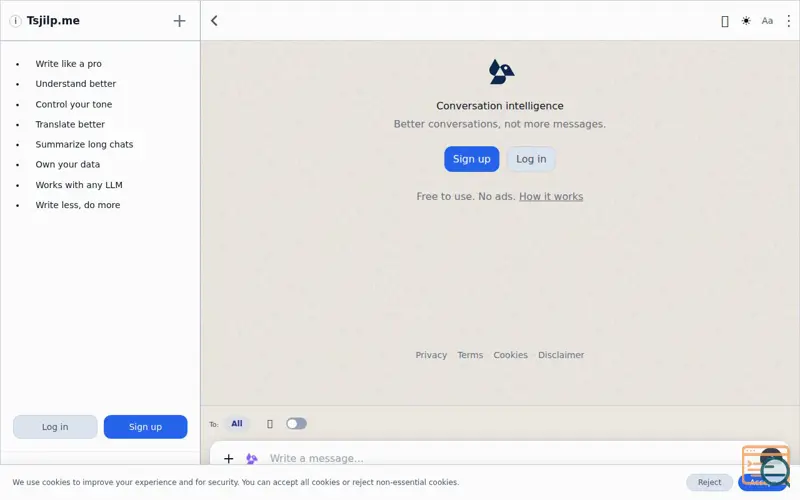Viewport: 800px width, 500px height.
Task: Toggle the sun light/dark theme icon
Action: click(x=746, y=21)
